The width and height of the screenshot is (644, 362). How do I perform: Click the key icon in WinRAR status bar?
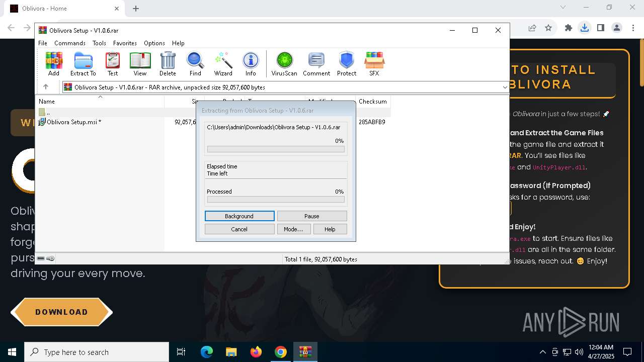pos(50,258)
